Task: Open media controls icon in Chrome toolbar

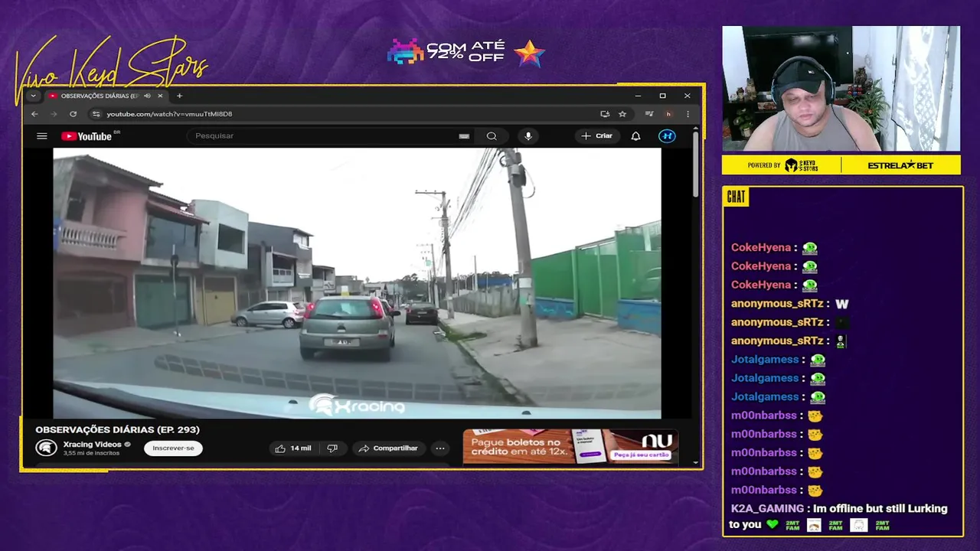Action: pos(649,114)
